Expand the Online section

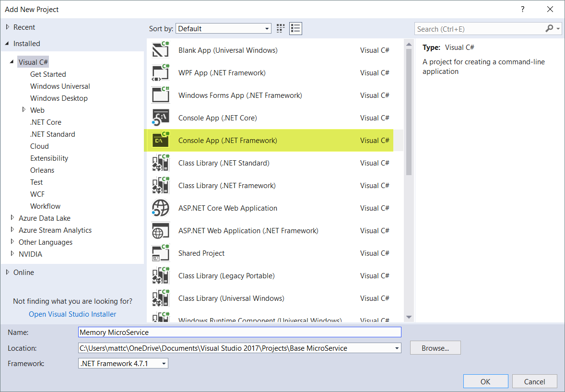coord(8,272)
